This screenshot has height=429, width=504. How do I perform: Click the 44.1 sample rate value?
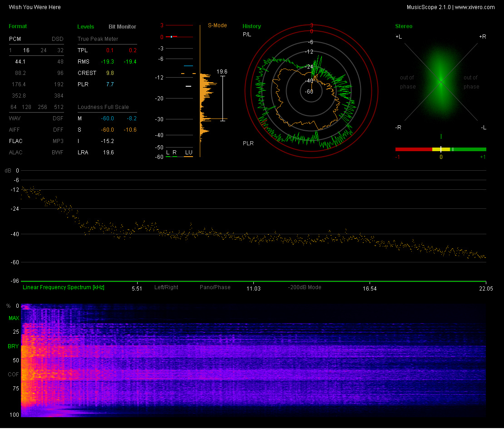click(x=20, y=61)
